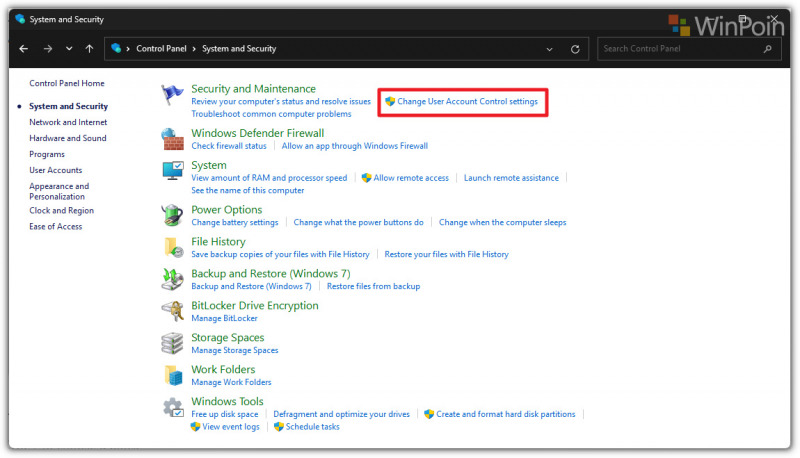Click Check firewall status
This screenshot has height=458, width=800.
coord(229,146)
